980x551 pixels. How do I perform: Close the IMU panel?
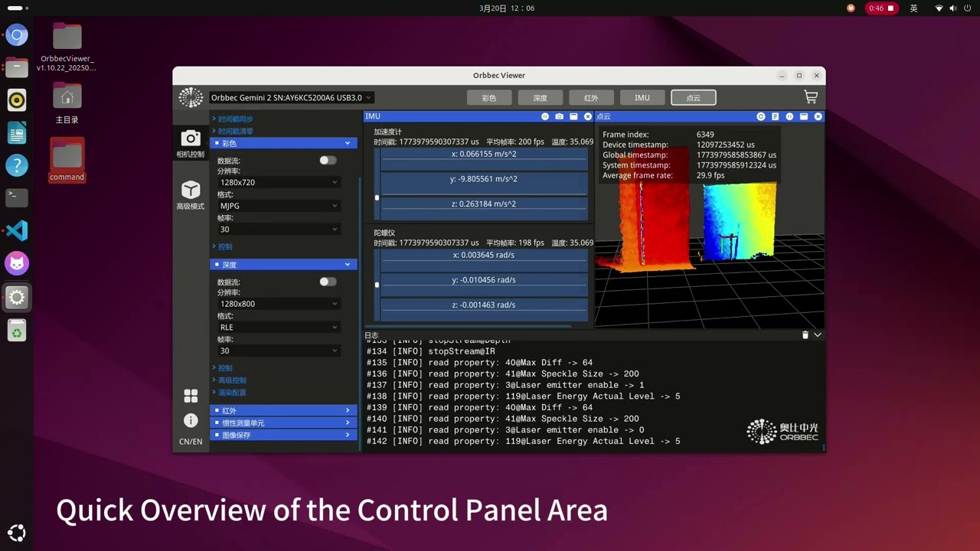[588, 116]
